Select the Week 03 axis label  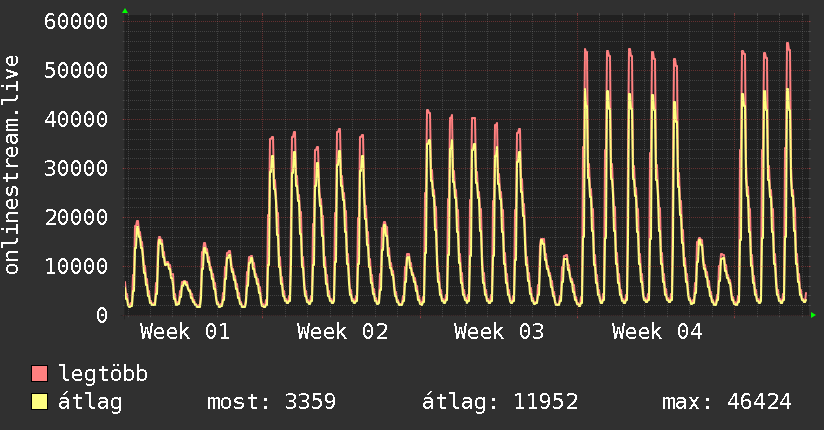[499, 332]
